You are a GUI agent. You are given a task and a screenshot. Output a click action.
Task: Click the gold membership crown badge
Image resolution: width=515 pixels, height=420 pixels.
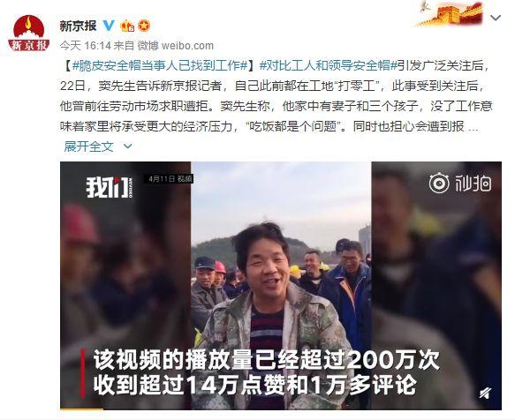(127, 26)
